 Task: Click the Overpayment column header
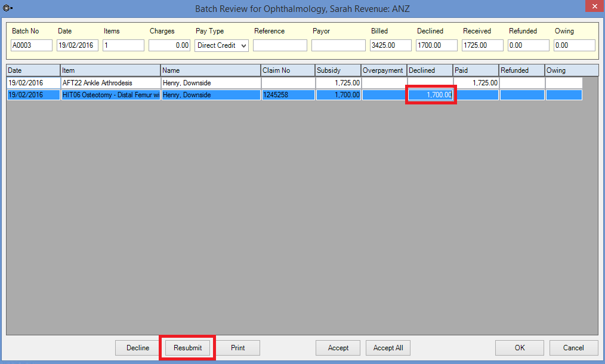click(x=384, y=70)
